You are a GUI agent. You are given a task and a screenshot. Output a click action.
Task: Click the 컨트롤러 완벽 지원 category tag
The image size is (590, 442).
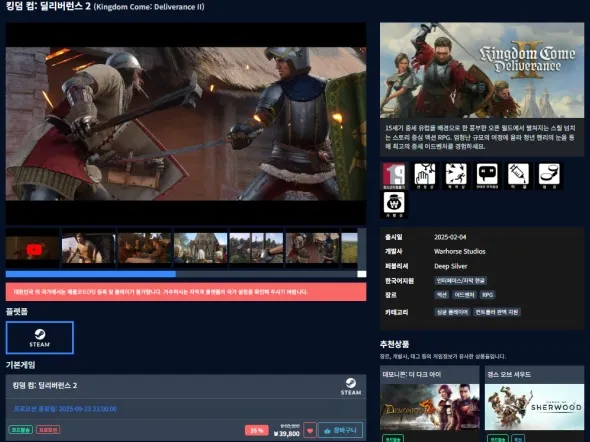coord(497,312)
